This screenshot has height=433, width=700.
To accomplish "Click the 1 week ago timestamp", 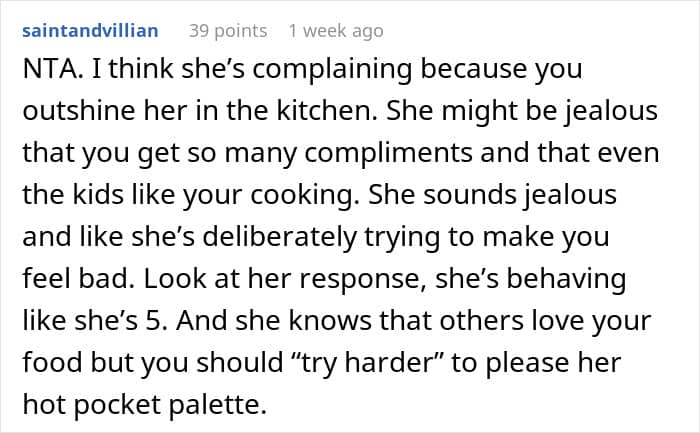I will pos(336,31).
